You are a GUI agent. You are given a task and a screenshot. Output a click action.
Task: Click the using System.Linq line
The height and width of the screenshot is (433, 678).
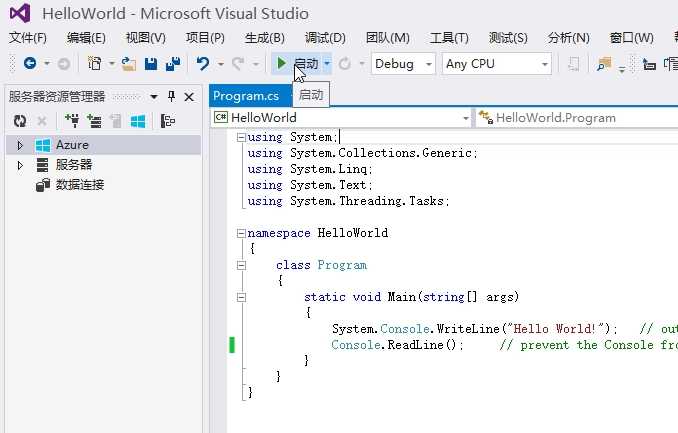[310, 169]
